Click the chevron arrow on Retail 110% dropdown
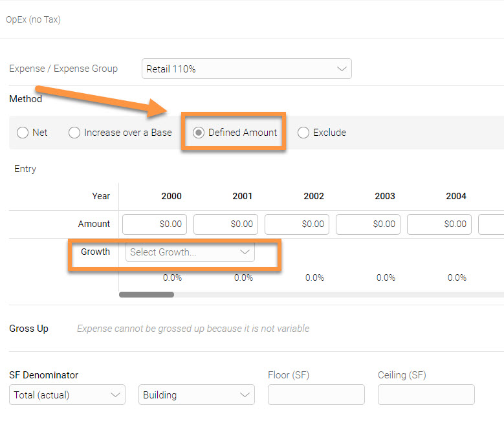504x445 pixels. tap(341, 69)
